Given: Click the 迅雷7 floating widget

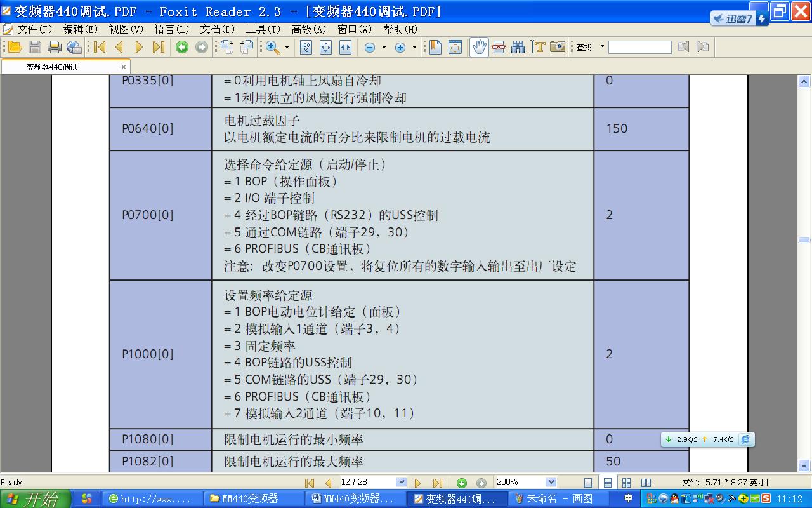Looking at the screenshot, I should tap(739, 18).
